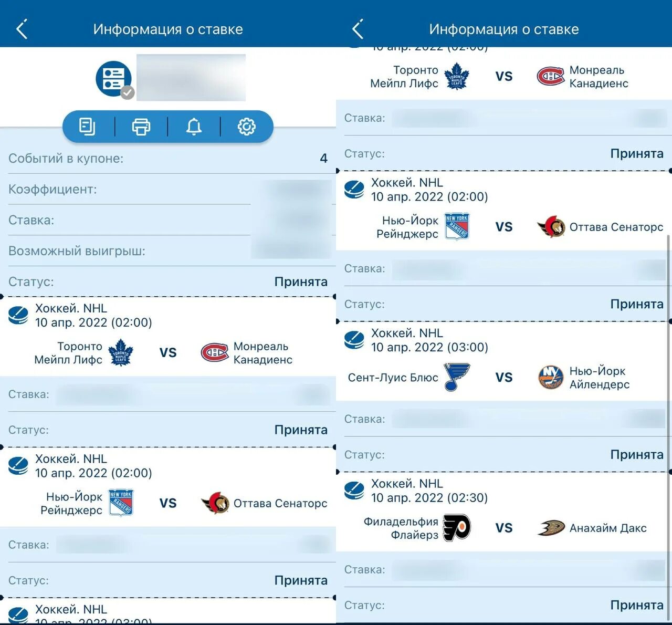This screenshot has height=625, width=672.
Task: Click New York Rangers logo in left panel
Action: pyautogui.click(x=121, y=503)
